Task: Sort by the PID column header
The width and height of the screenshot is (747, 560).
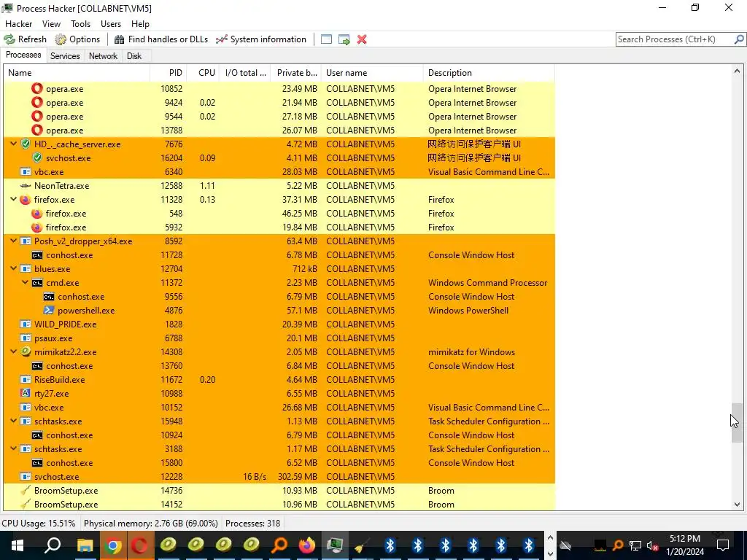Action: pyautogui.click(x=169, y=73)
